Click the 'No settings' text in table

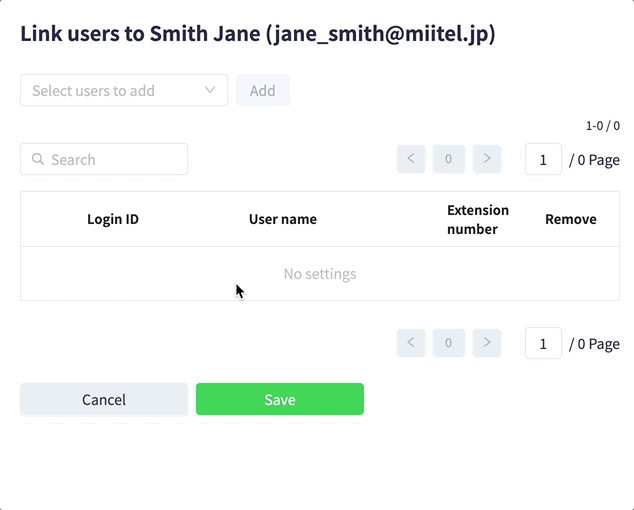320,274
